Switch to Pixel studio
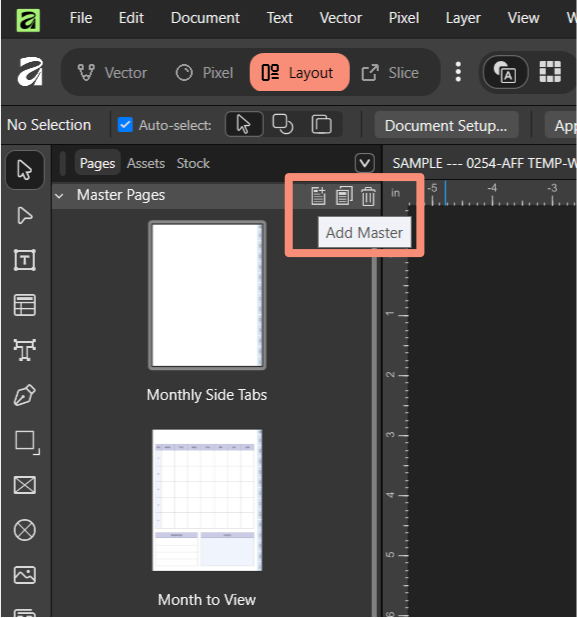Image resolution: width=577 pixels, height=618 pixels. [x=204, y=73]
